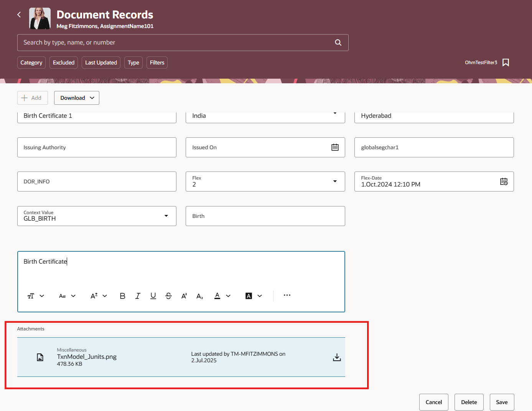Click the bookmark icon beside OhmTestFilter3

[506, 63]
